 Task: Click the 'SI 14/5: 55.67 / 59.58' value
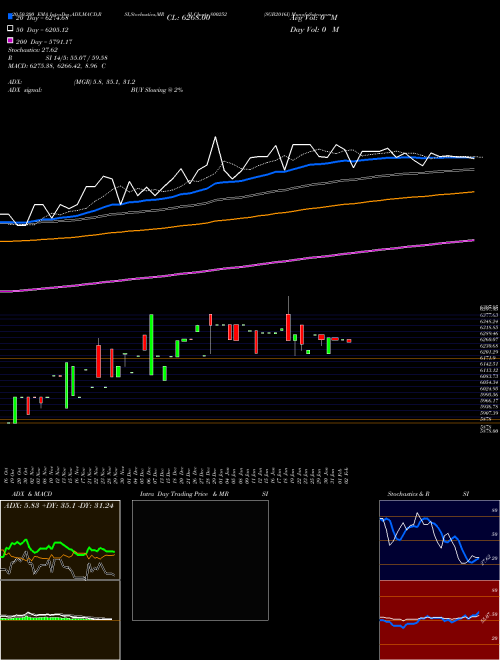click(x=77, y=58)
